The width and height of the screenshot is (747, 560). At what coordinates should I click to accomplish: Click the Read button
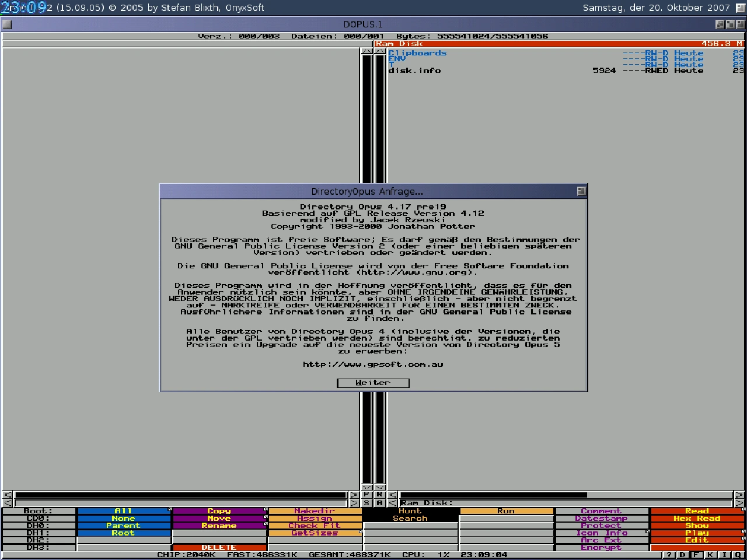coord(697,511)
